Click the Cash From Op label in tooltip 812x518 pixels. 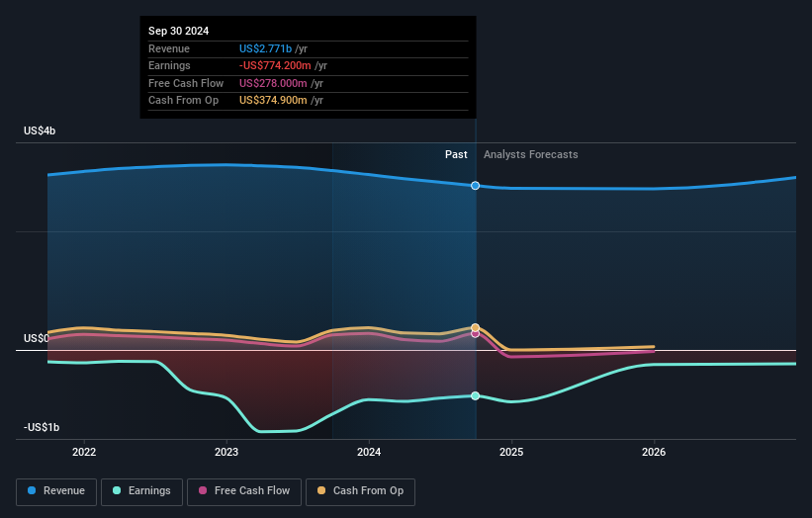[183, 101]
